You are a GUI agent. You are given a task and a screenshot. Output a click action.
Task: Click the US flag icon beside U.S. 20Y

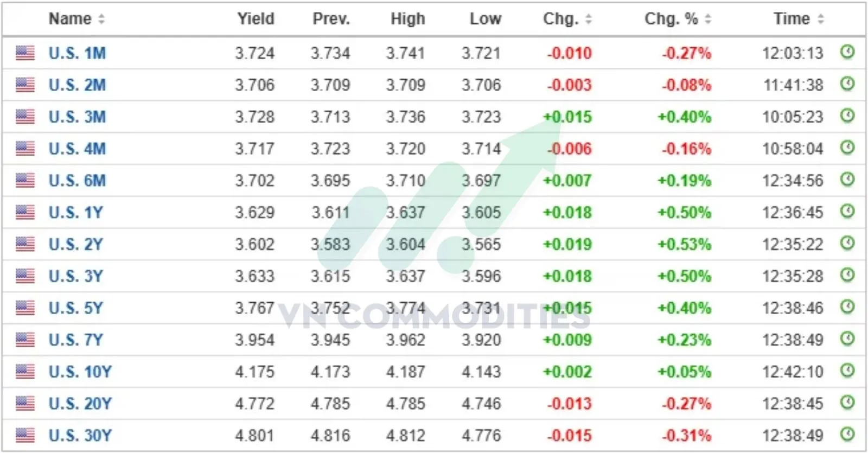click(x=25, y=403)
